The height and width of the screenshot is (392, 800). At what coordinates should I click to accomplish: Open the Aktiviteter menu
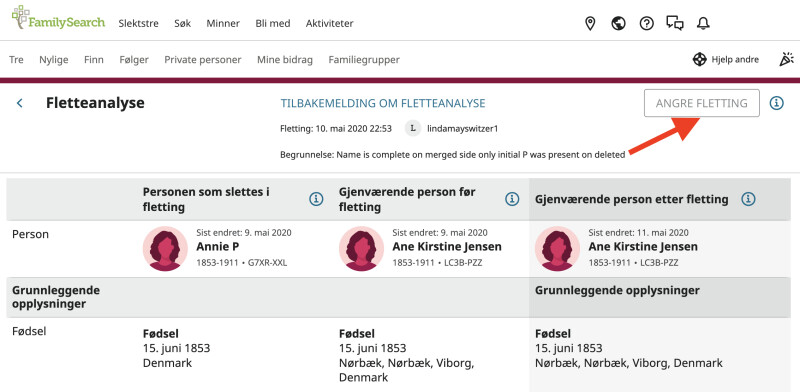pyautogui.click(x=329, y=23)
